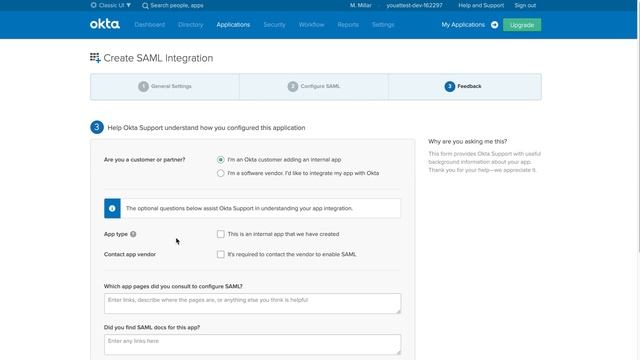Click the search magnifier icon
This screenshot has height=360, width=640.
point(145,6)
